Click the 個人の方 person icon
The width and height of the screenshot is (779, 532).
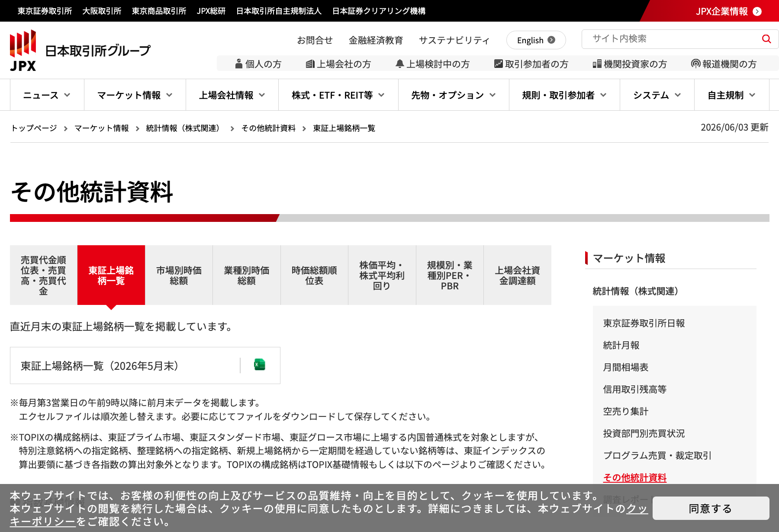(x=238, y=64)
